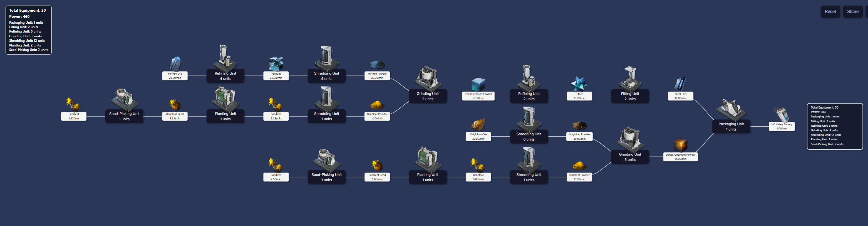Select the Dense Ferrium Powder cube icon
The height and width of the screenshot is (226, 868).
pos(478,84)
